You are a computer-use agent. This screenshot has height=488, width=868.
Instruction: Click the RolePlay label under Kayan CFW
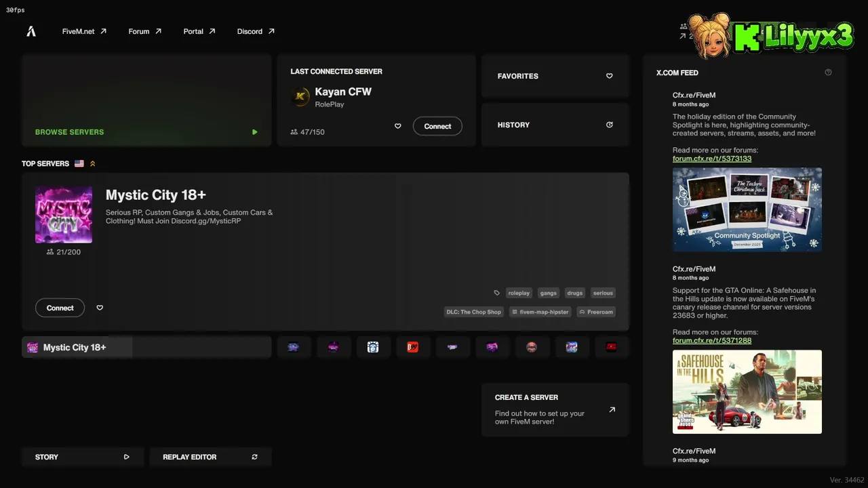point(330,104)
